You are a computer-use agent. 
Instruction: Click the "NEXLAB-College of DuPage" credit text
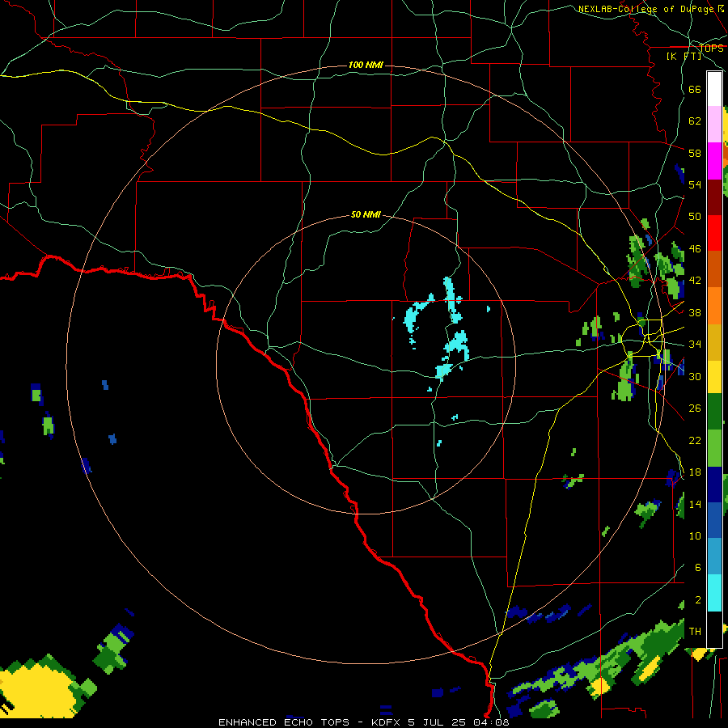click(x=645, y=9)
